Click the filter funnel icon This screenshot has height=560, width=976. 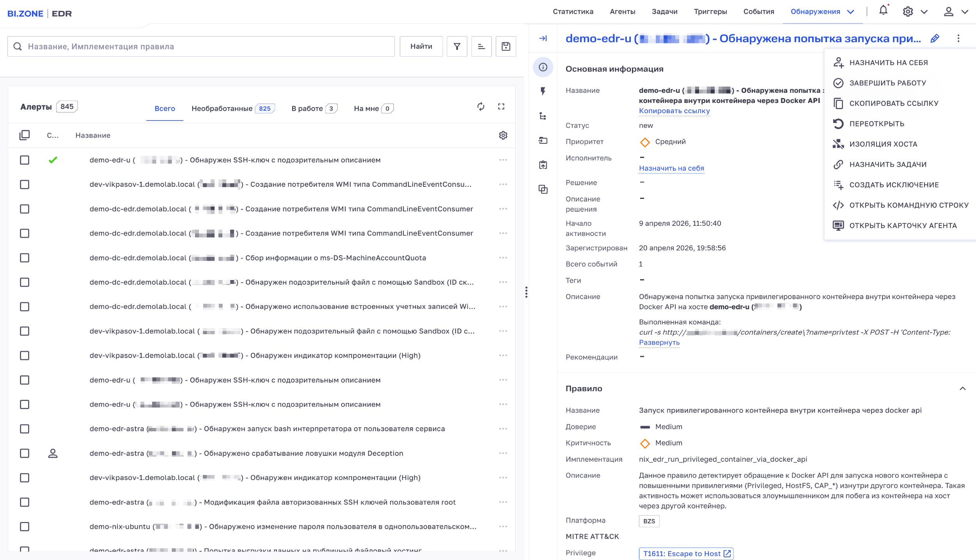point(457,46)
